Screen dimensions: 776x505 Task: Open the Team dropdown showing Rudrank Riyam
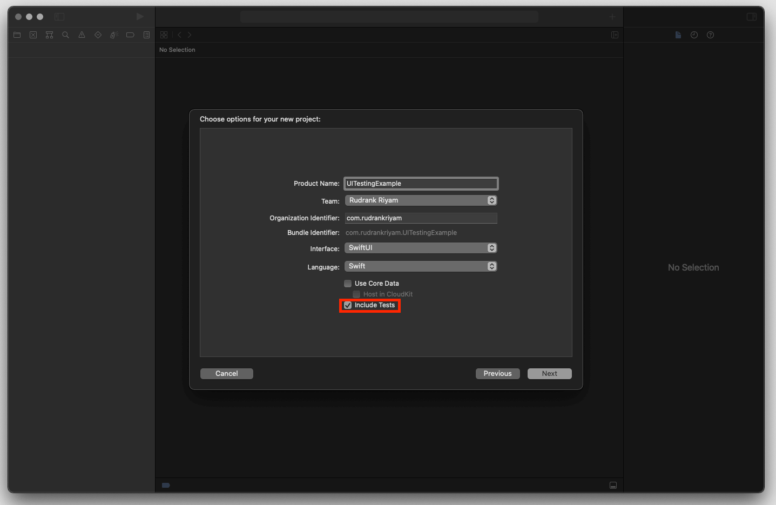click(420, 200)
